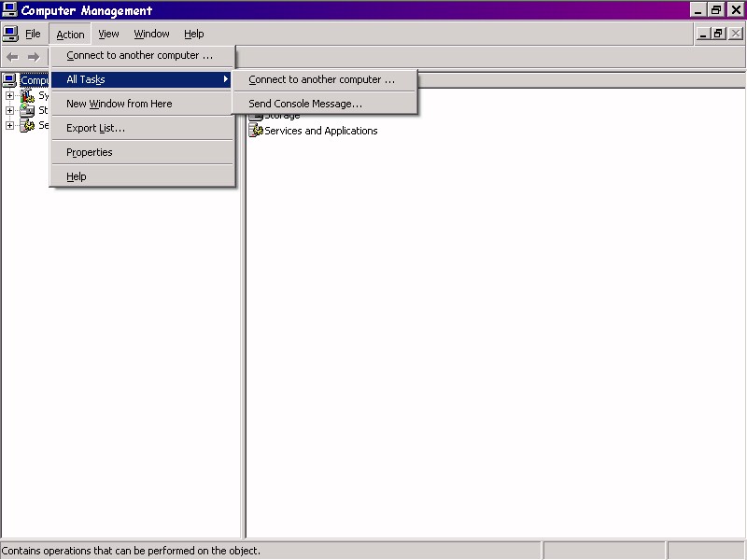Viewport: 747px width, 560px height.
Task: Choose Connect to another computer in Action menu
Action: point(143,55)
